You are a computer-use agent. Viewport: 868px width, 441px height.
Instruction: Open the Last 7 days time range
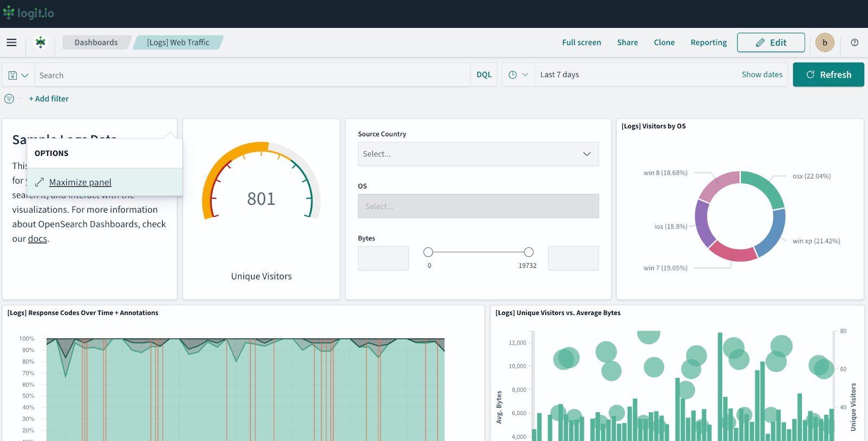click(x=560, y=75)
